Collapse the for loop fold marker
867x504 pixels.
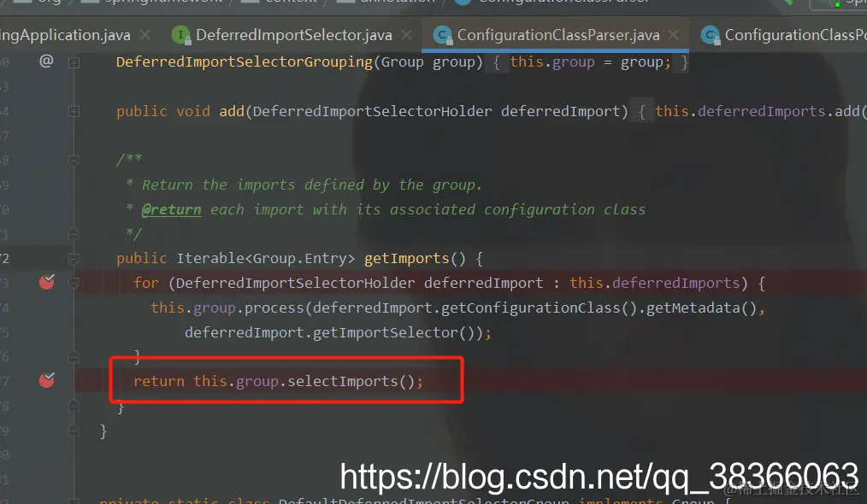74,284
